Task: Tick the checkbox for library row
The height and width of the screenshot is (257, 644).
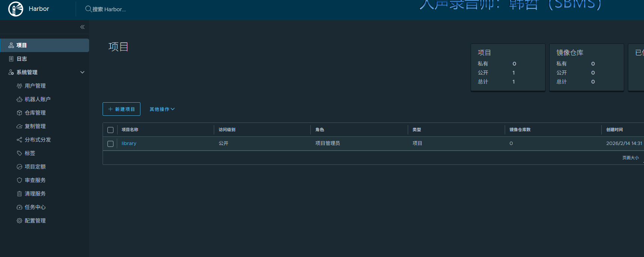Action: 110,144
